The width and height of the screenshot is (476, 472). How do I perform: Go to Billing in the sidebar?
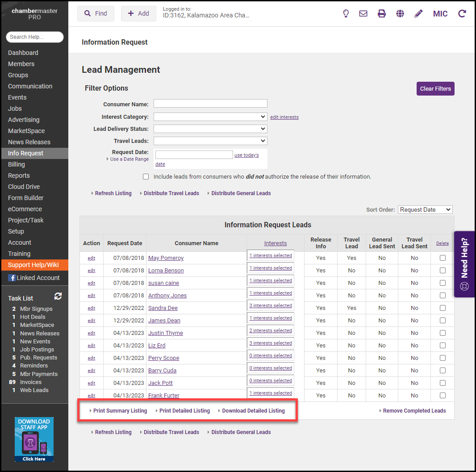click(17, 164)
